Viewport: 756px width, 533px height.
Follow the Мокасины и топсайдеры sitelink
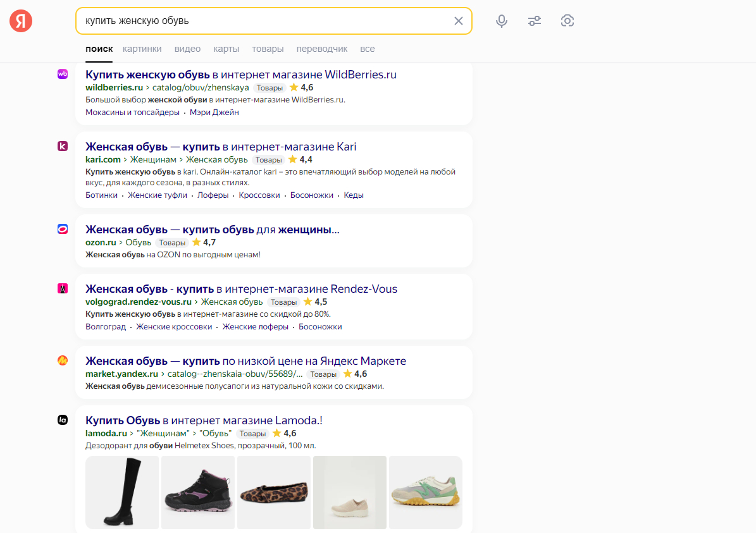click(x=133, y=113)
